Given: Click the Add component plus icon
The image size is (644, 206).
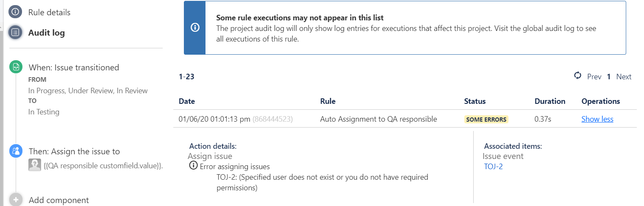Looking at the screenshot, I should pos(16,200).
